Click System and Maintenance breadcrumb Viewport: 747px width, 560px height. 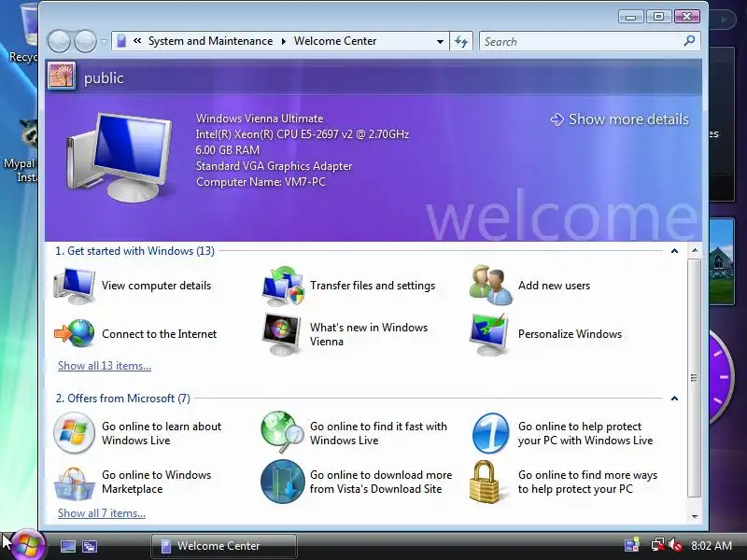coord(211,41)
